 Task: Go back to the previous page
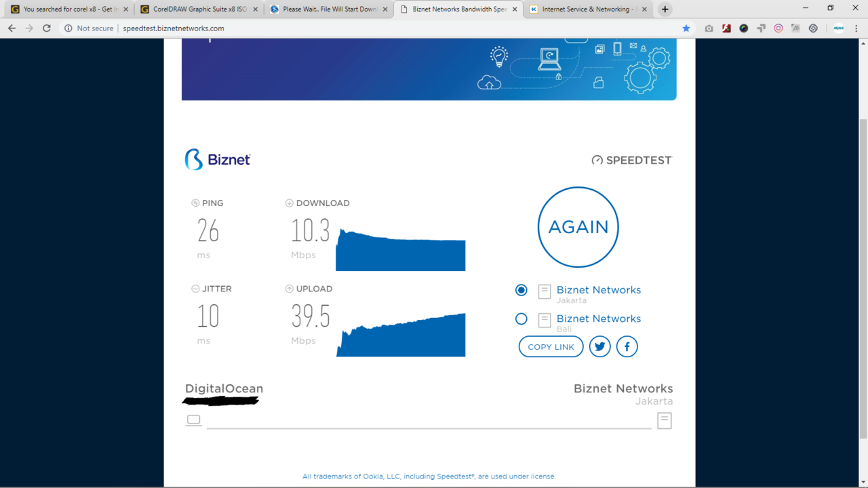[x=12, y=28]
